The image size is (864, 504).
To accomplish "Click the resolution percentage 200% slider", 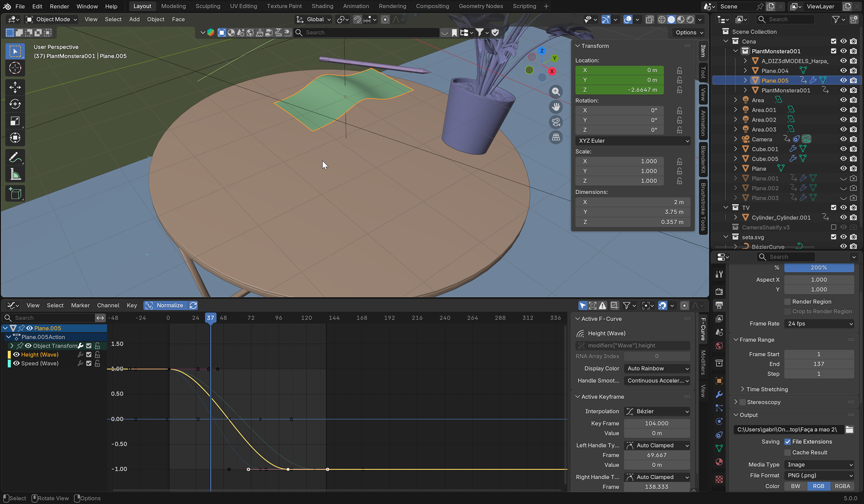I will click(x=819, y=268).
